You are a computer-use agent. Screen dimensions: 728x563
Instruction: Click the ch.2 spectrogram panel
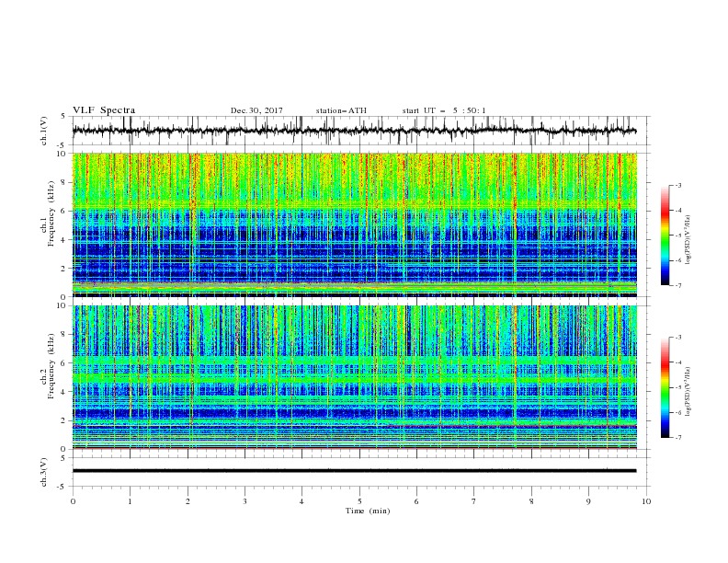click(355, 377)
